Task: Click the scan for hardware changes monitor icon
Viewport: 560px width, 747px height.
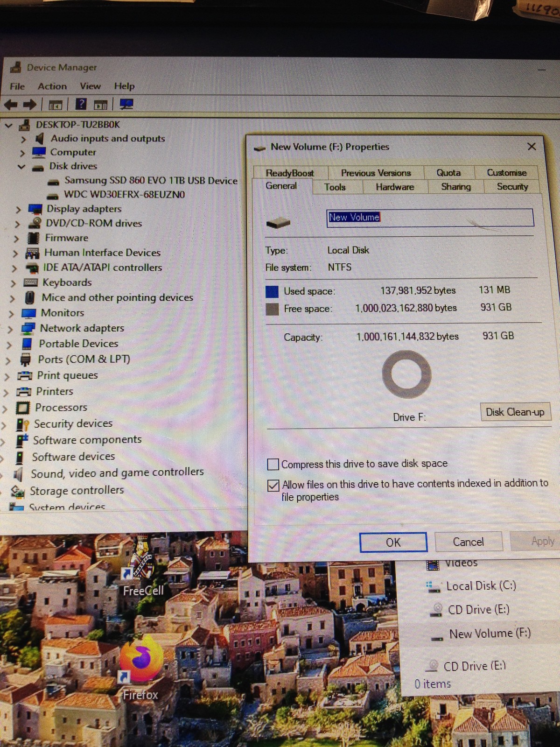Action: point(126,104)
